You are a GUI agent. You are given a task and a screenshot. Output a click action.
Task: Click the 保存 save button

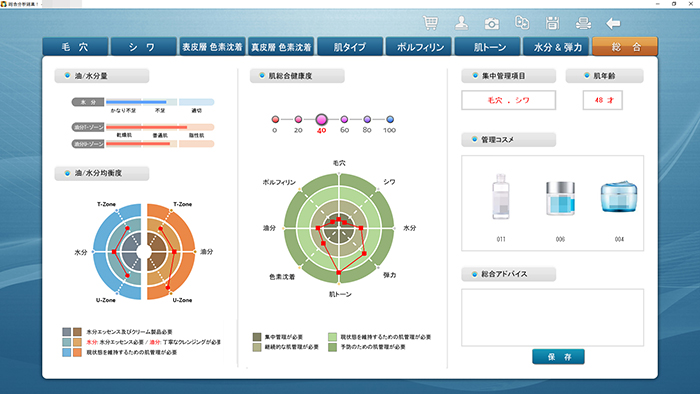click(558, 357)
